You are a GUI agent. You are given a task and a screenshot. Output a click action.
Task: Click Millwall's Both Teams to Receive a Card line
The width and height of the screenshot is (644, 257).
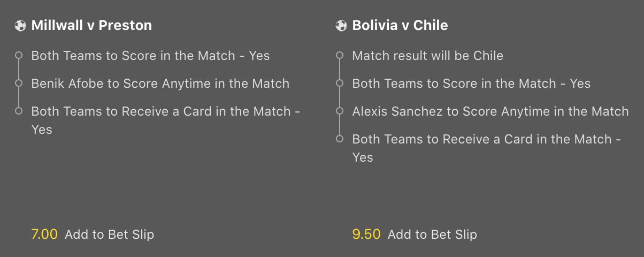(165, 111)
